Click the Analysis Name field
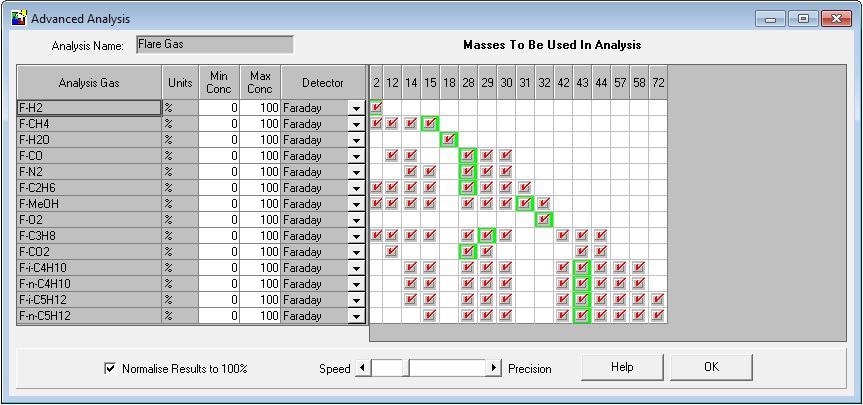Screen dimensions: 863x405 [x=215, y=45]
